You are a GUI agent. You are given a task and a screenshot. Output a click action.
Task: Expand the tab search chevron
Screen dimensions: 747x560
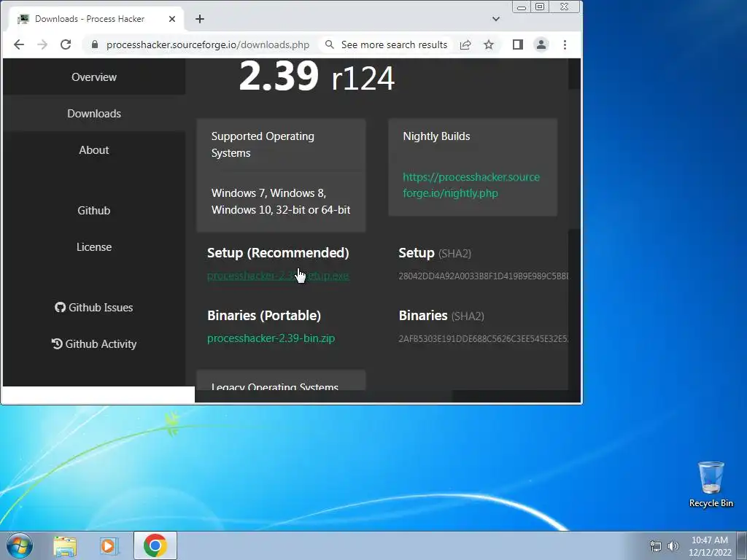496,19
